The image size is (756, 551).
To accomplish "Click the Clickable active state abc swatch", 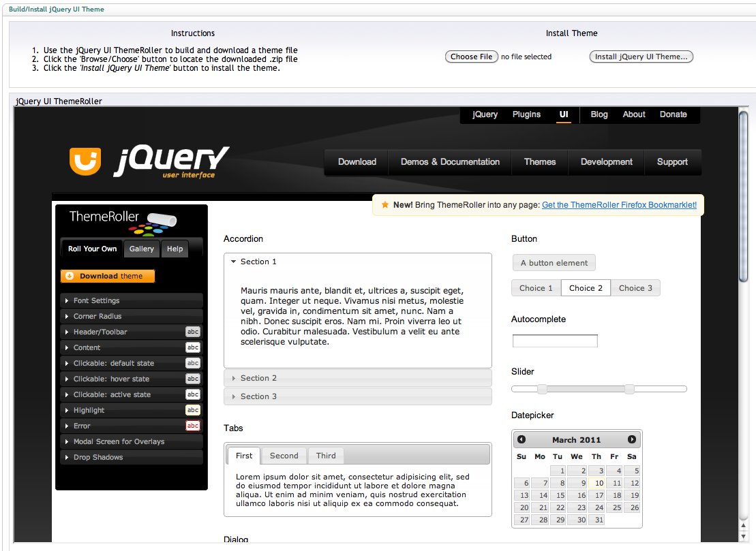I will (x=193, y=394).
